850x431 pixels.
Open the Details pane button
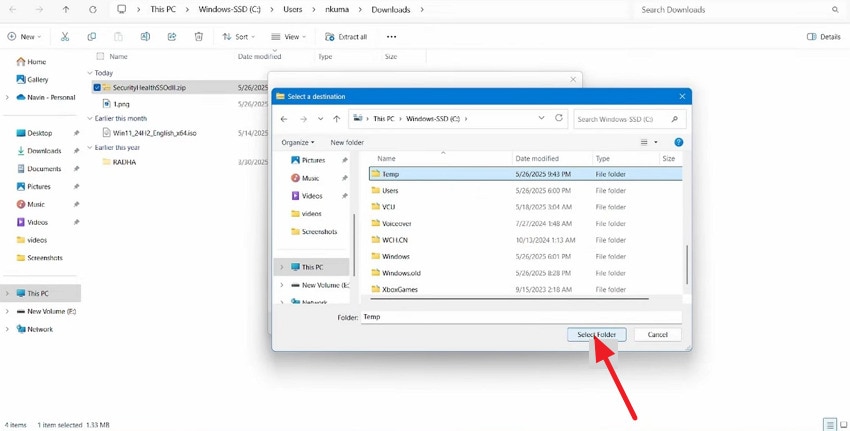click(823, 37)
